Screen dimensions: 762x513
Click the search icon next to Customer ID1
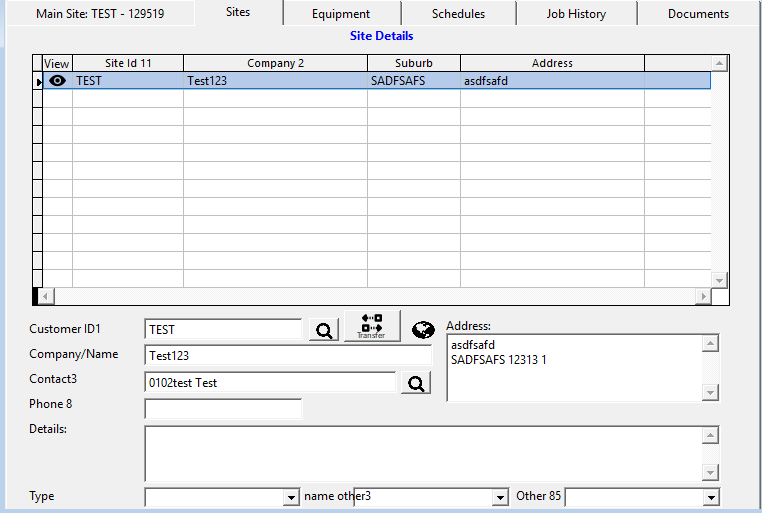point(324,330)
